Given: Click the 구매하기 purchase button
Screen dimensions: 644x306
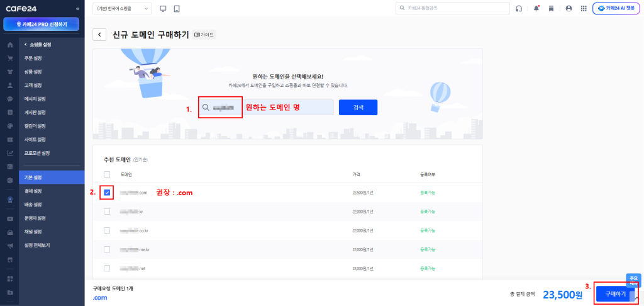Looking at the screenshot, I should 616,294.
